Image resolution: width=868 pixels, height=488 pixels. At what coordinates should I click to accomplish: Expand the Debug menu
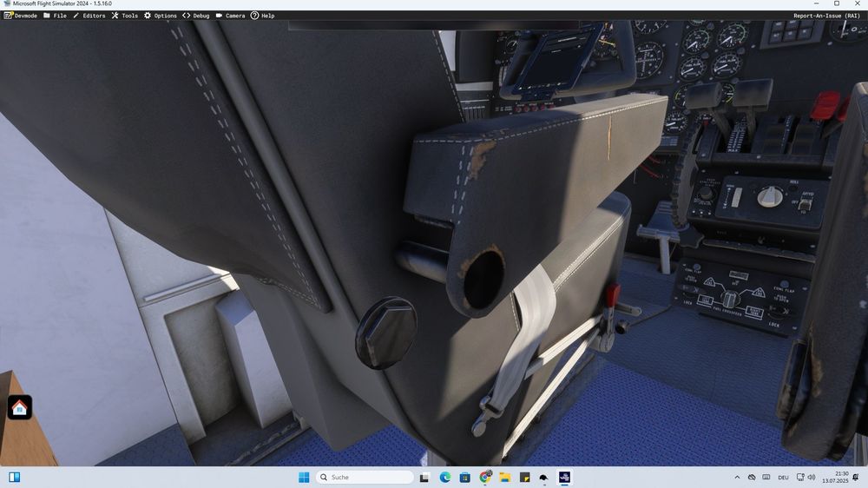[196, 16]
